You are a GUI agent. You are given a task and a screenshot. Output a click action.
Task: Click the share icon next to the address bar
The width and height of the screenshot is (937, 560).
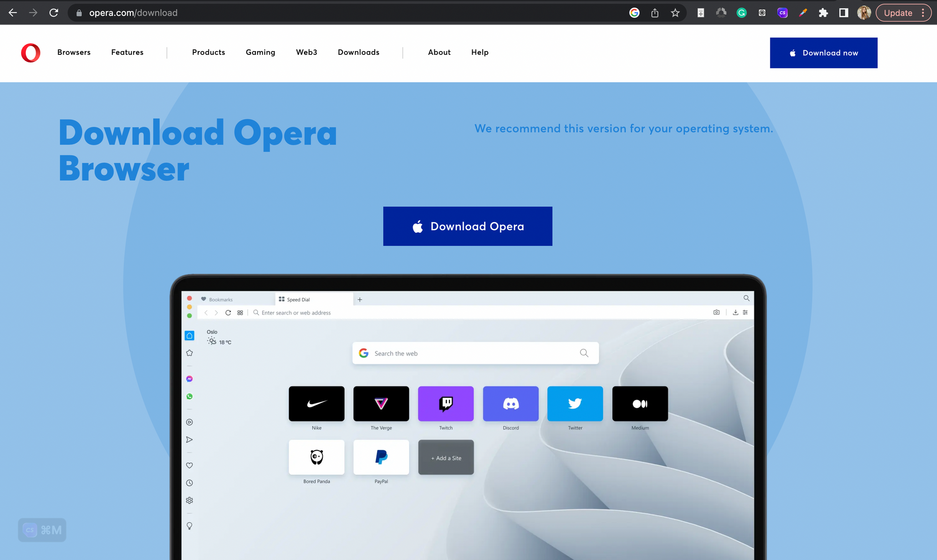click(655, 13)
